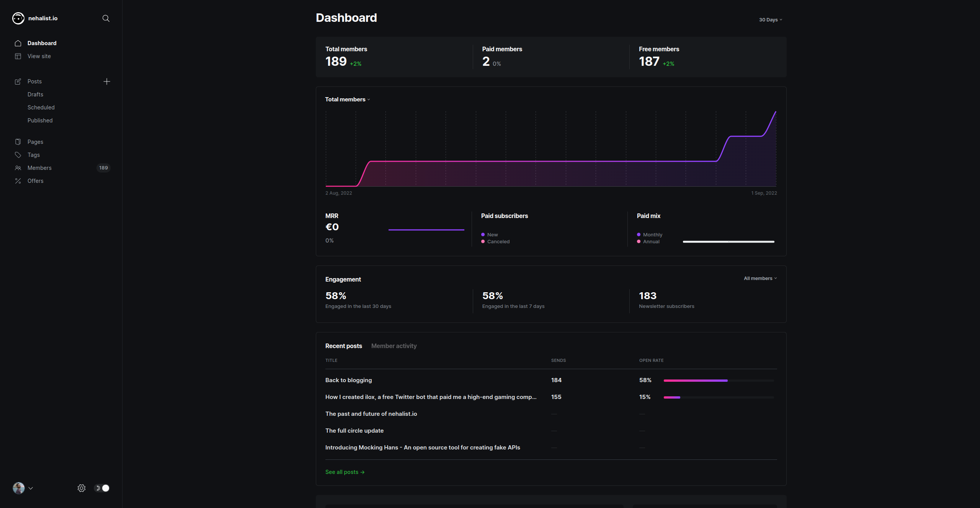The width and height of the screenshot is (980, 508).
Task: Follow the See all posts link
Action: pyautogui.click(x=345, y=472)
